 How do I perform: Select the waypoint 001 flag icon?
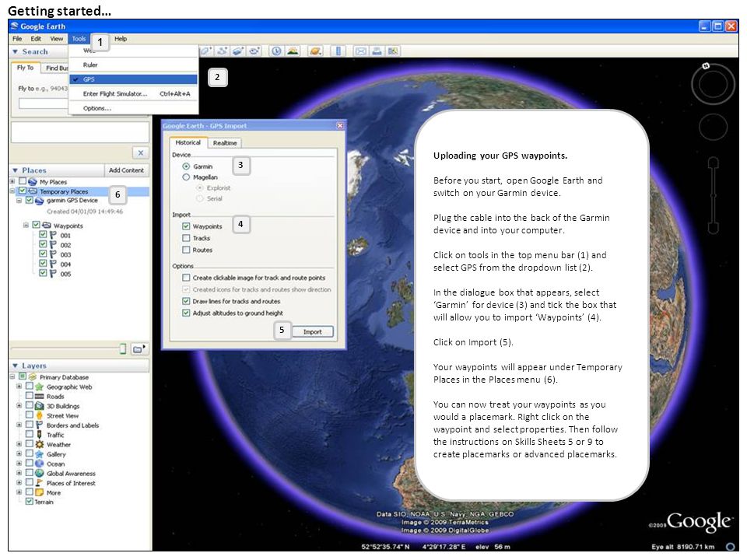53,235
